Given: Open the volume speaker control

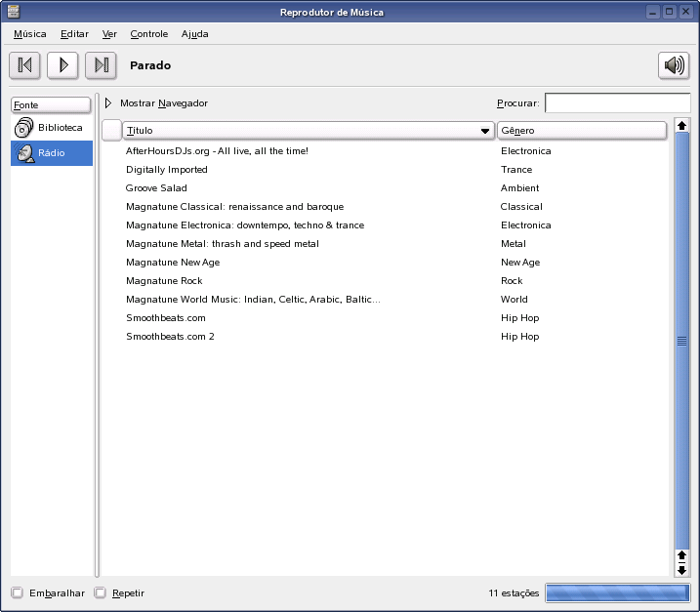Looking at the screenshot, I should tap(673, 65).
